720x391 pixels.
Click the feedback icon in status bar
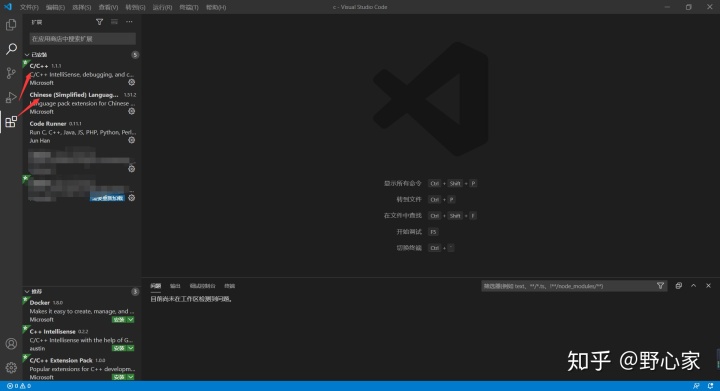click(696, 386)
